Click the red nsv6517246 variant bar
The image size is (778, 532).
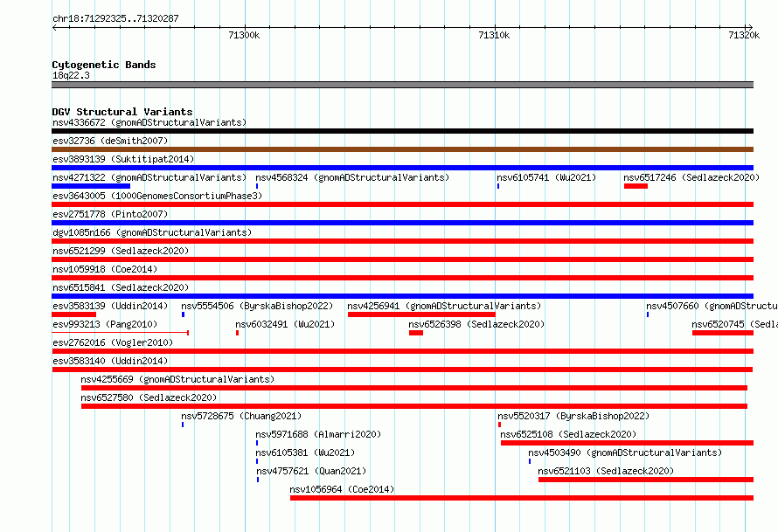point(636,186)
